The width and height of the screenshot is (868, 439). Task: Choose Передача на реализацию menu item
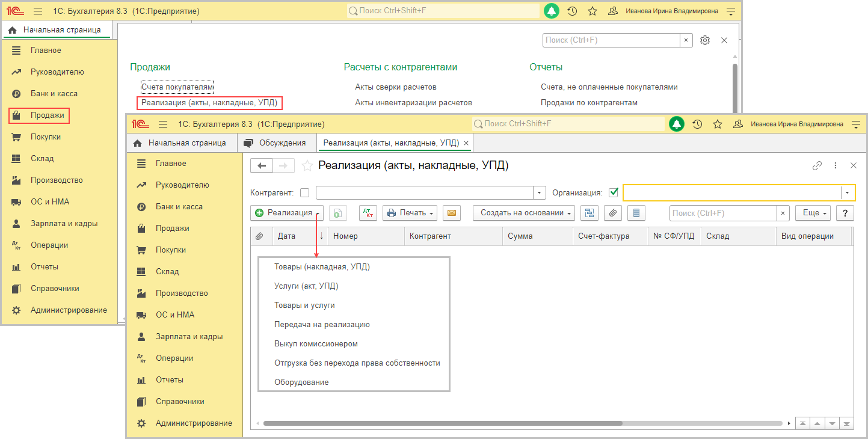tap(322, 324)
